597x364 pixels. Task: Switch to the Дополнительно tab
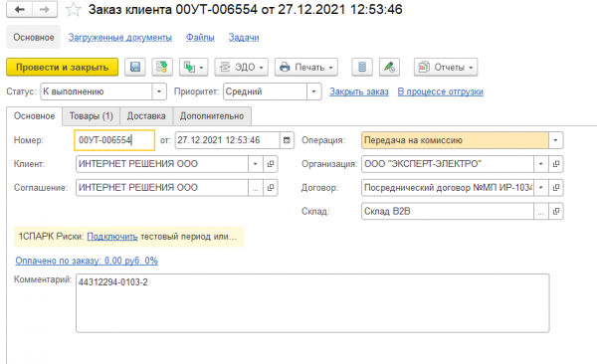[x=212, y=115]
